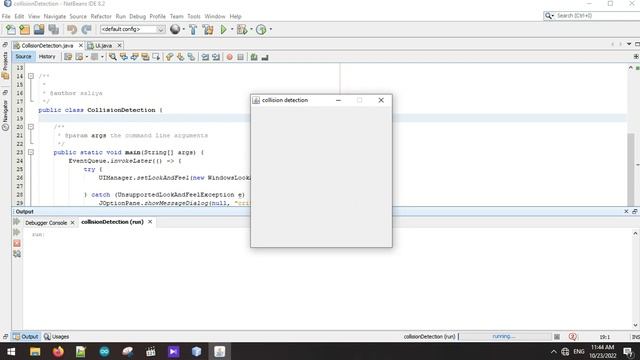Click the Previous Bookmark icon
Viewport: 640px width, 360px height.
[169, 57]
